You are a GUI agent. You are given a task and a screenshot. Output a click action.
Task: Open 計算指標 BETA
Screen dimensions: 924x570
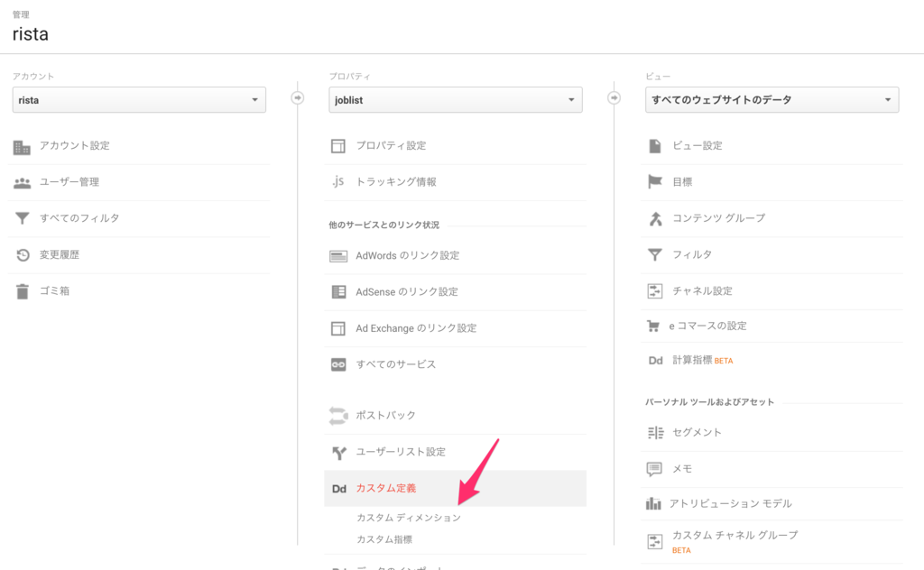pyautogui.click(x=702, y=360)
